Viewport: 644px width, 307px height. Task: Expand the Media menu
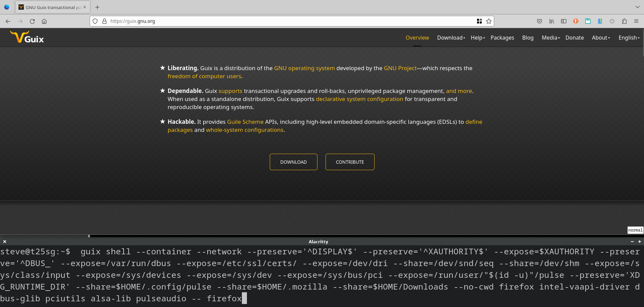(551, 38)
